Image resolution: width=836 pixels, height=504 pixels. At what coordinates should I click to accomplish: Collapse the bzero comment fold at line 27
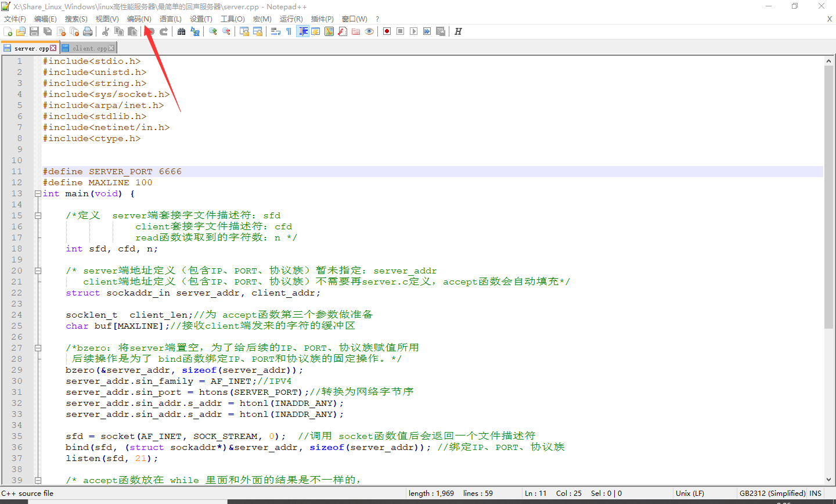[37, 347]
